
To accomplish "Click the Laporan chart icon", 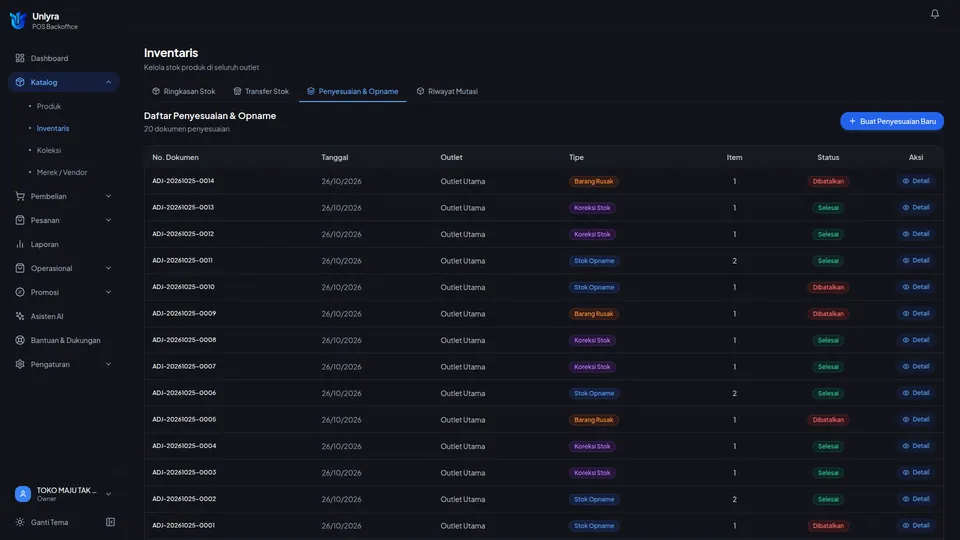I will pyautogui.click(x=20, y=244).
